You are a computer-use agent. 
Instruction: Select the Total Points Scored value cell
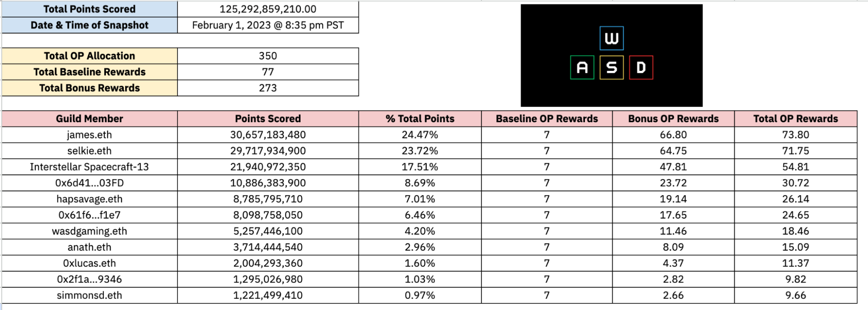(x=268, y=9)
